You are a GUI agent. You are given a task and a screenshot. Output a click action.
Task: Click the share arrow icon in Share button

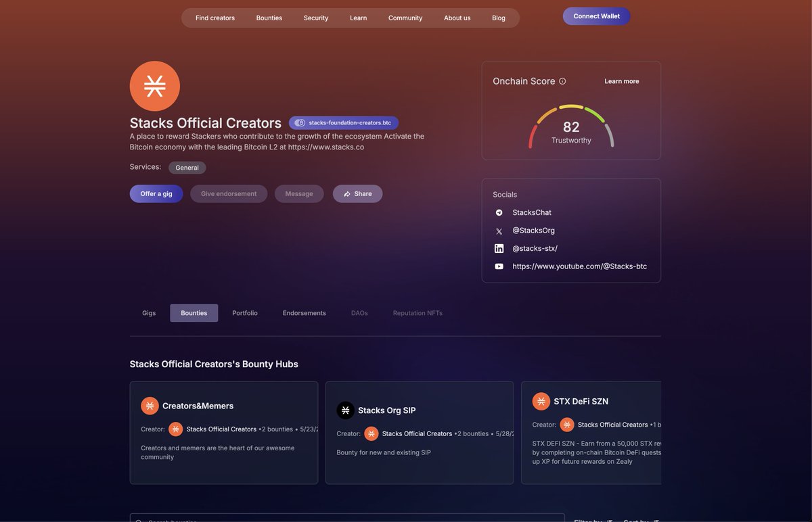click(x=347, y=194)
